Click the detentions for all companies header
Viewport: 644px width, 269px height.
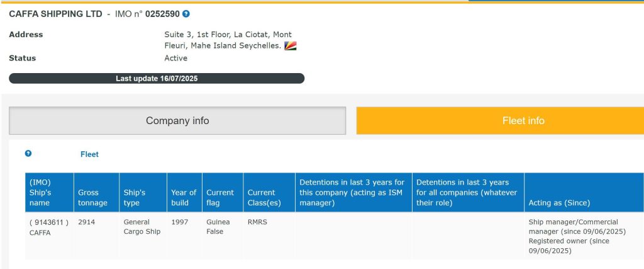tap(468, 193)
